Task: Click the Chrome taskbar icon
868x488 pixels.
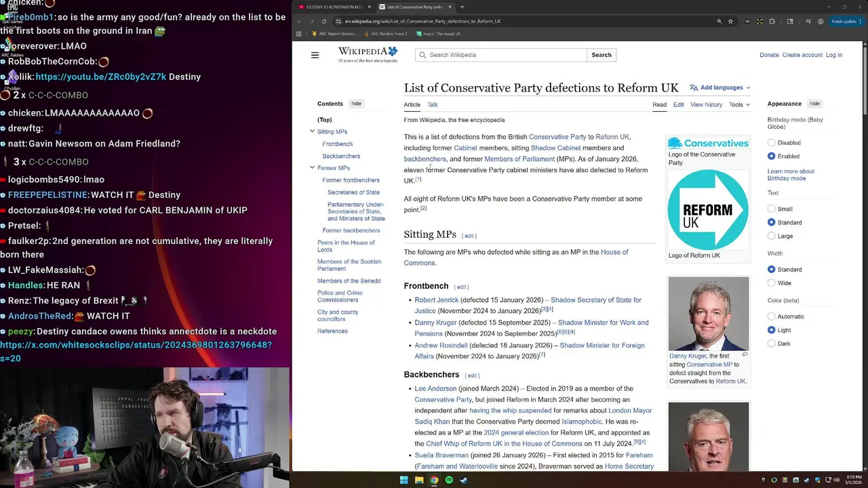Action: coord(434,480)
